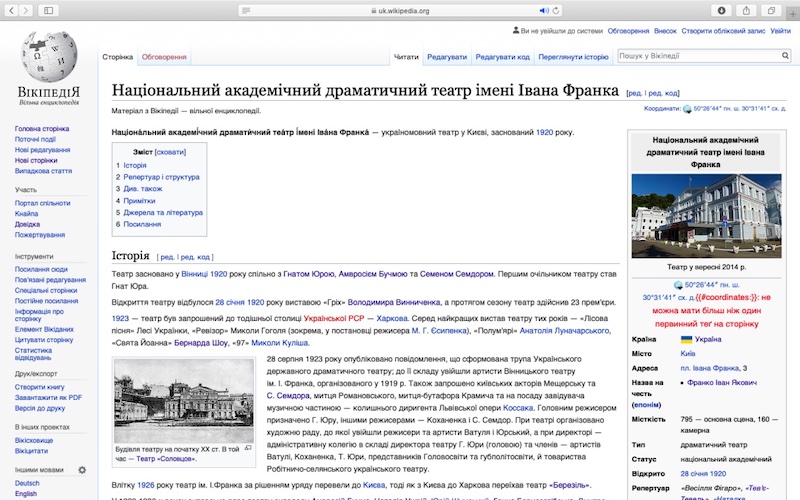Open Пожертвування sidebar link

click(40, 235)
